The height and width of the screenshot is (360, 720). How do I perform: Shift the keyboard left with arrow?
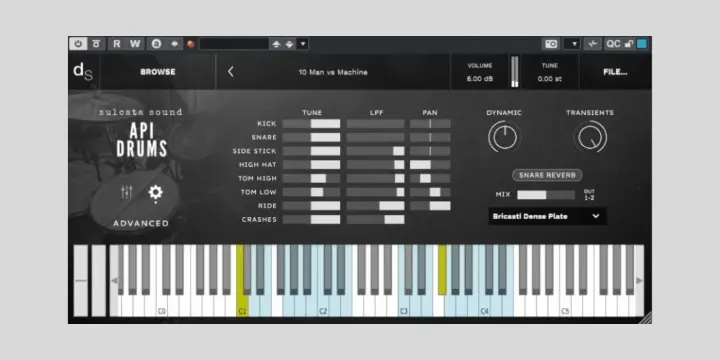114,281
